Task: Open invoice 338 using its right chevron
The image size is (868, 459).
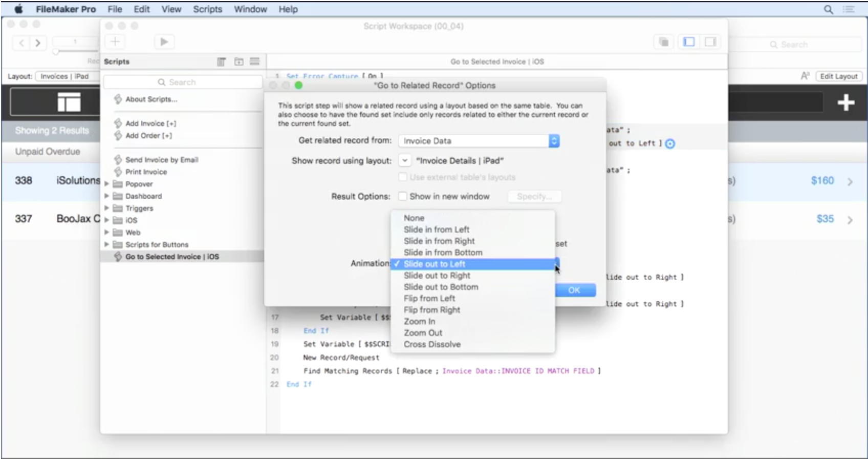Action: click(850, 181)
